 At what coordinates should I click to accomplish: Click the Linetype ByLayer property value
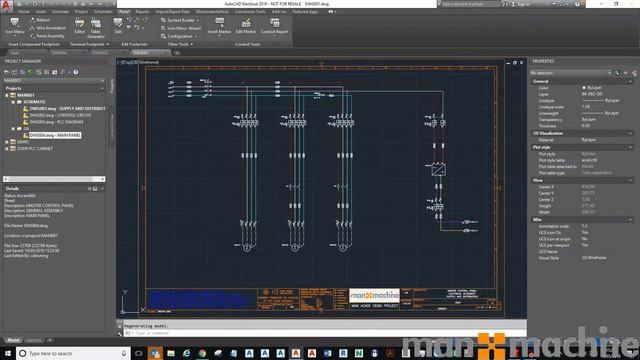tap(600, 100)
